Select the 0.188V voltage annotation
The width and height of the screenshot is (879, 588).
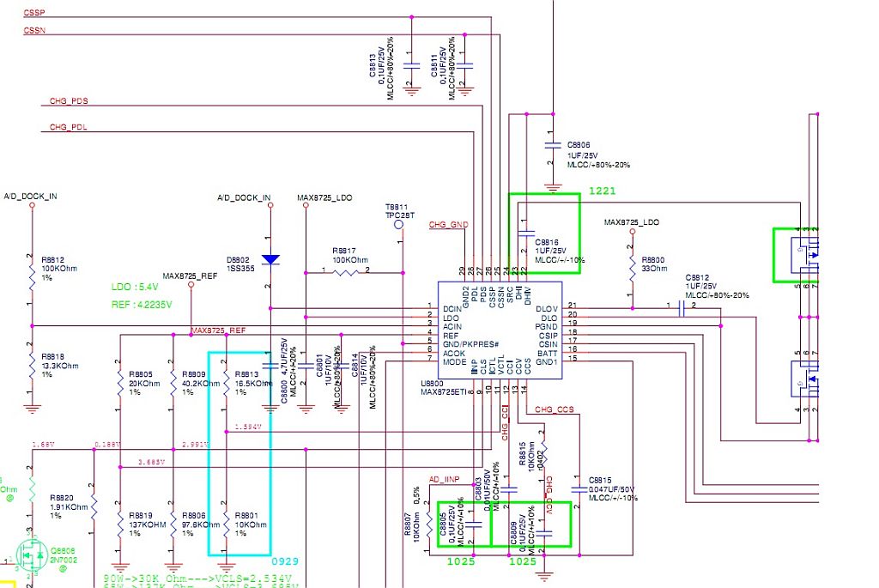click(x=106, y=444)
